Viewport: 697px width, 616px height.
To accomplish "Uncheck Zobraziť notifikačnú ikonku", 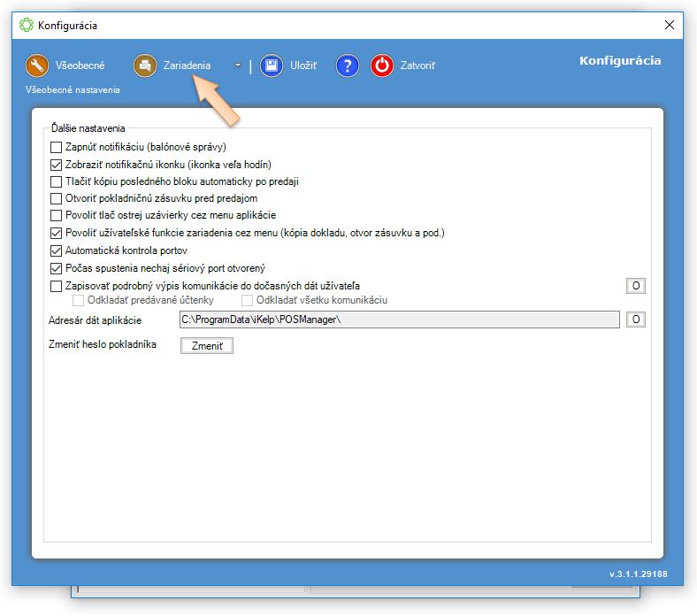I will [x=57, y=165].
